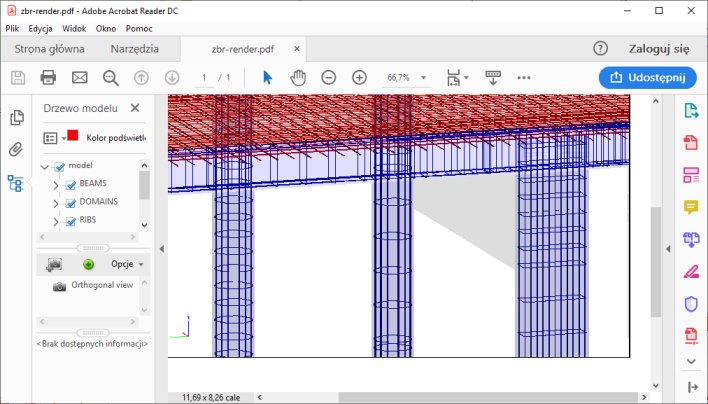Uncheck the RIBS layer checkbox
708x404 pixels.
click(71, 221)
